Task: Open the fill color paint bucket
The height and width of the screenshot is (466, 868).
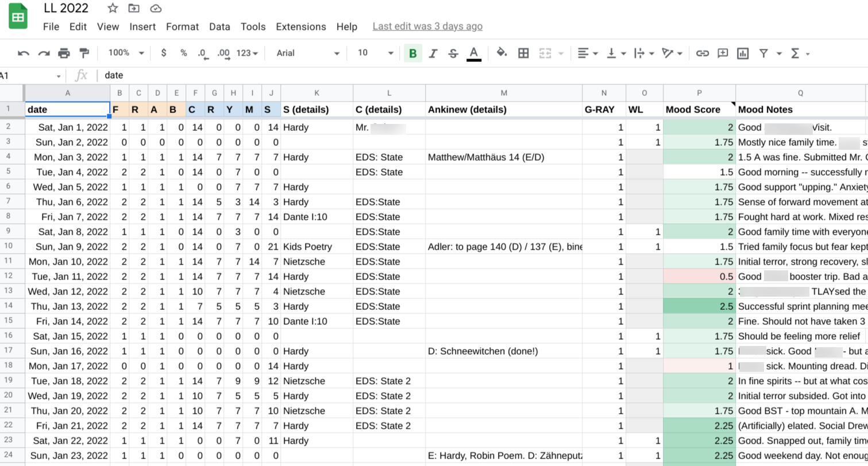Action: tap(501, 53)
